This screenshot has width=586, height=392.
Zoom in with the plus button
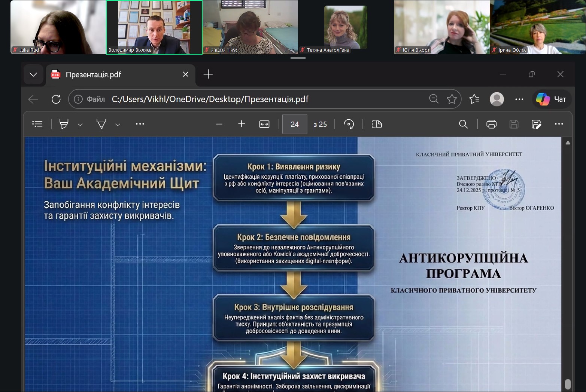242,124
